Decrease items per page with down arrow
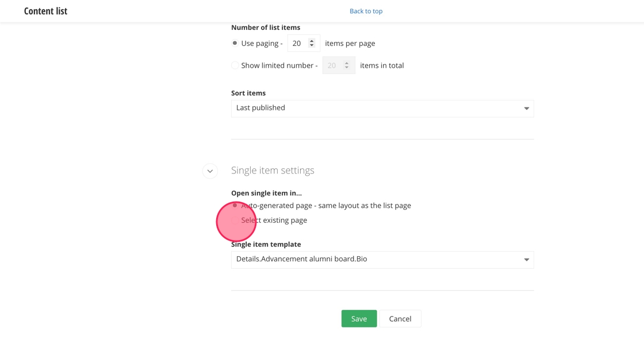The image size is (644, 359). point(312,46)
